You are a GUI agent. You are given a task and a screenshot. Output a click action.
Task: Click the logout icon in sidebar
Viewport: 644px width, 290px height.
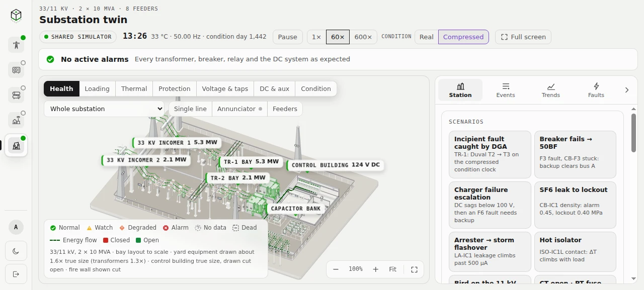[x=16, y=274]
